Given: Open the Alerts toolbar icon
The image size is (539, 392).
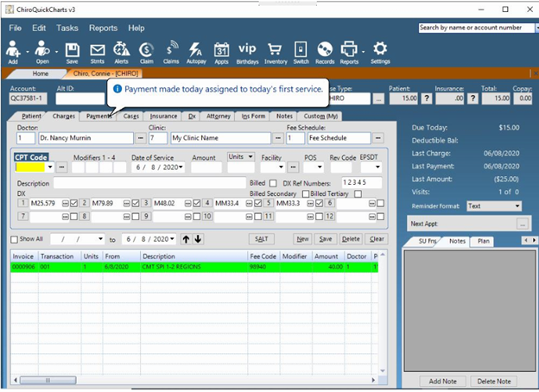Looking at the screenshot, I should point(121,53).
